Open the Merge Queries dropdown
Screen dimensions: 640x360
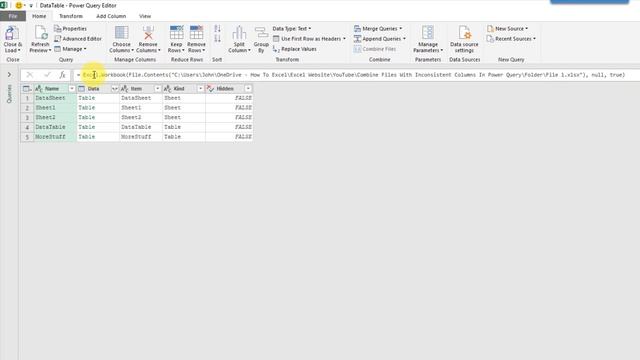click(378, 29)
